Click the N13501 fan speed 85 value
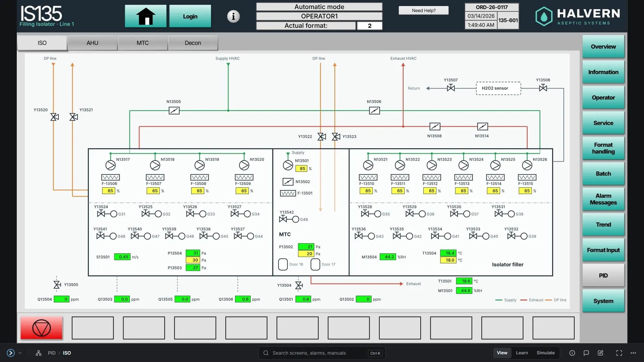Screen dimensions: 644x362 tap(302, 169)
